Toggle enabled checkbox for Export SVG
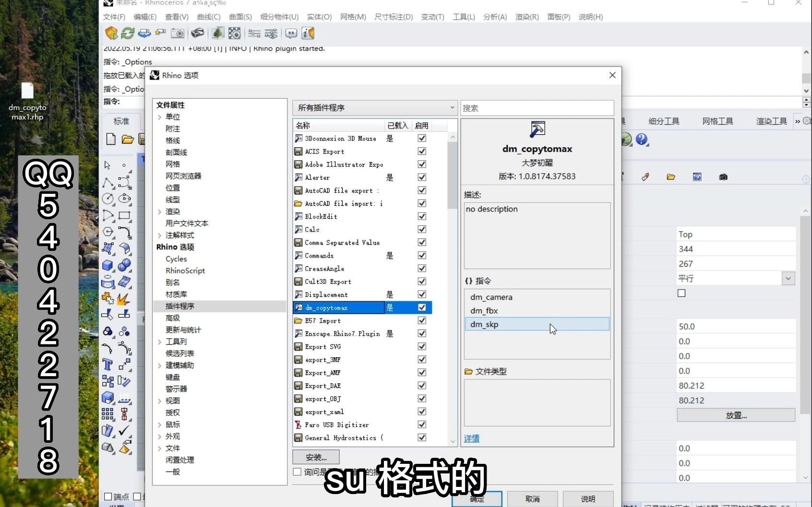 (x=422, y=346)
